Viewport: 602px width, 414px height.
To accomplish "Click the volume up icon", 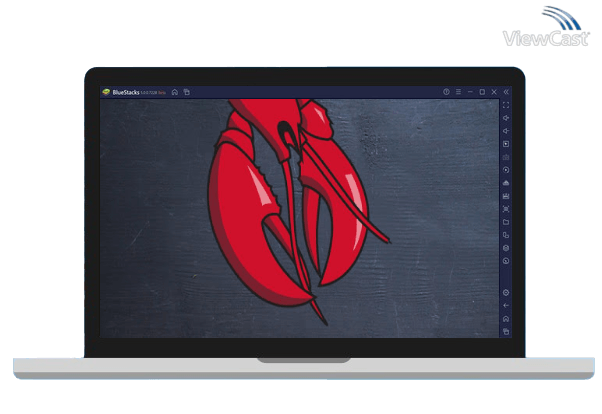I will [506, 118].
